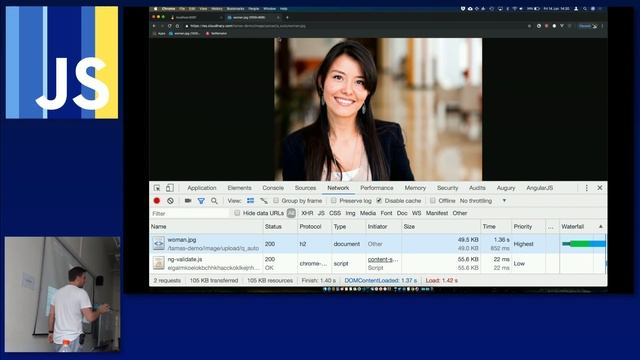Image resolution: width=640 pixels, height=360 pixels.
Task: Sort by the Status column header
Action: coord(280,227)
